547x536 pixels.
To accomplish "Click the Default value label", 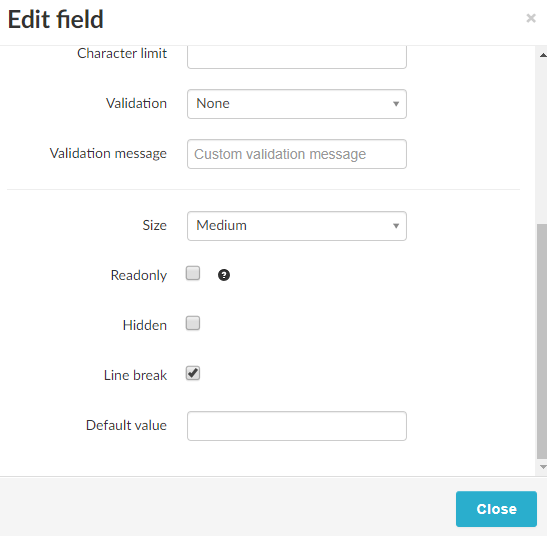I will (126, 425).
